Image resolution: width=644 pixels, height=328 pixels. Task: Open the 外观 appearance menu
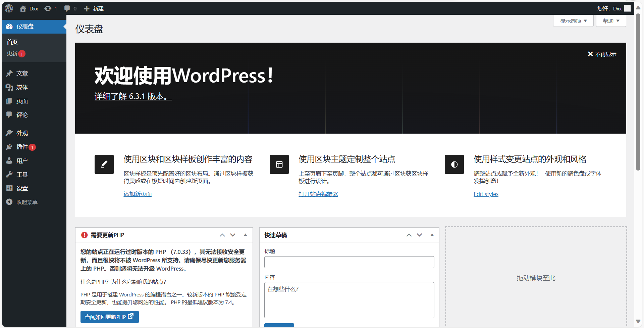click(34, 133)
